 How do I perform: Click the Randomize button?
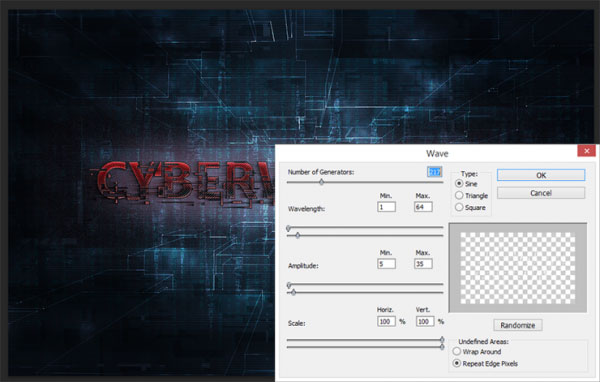517,325
